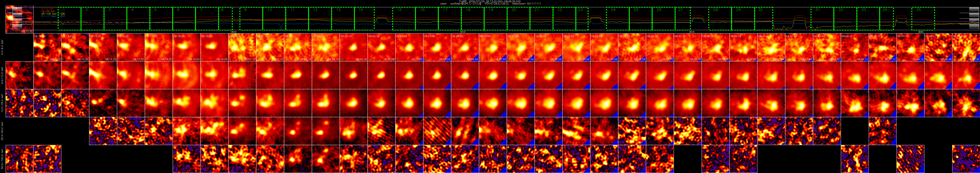Select interval box 5 on the lightcurve
The width and height of the screenshot is (980, 173).
(161, 18)
